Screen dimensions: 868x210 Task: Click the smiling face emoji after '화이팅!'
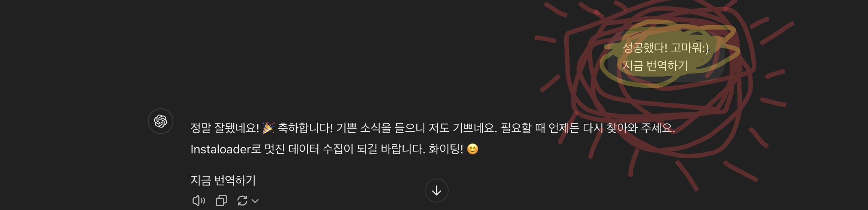[473, 149]
